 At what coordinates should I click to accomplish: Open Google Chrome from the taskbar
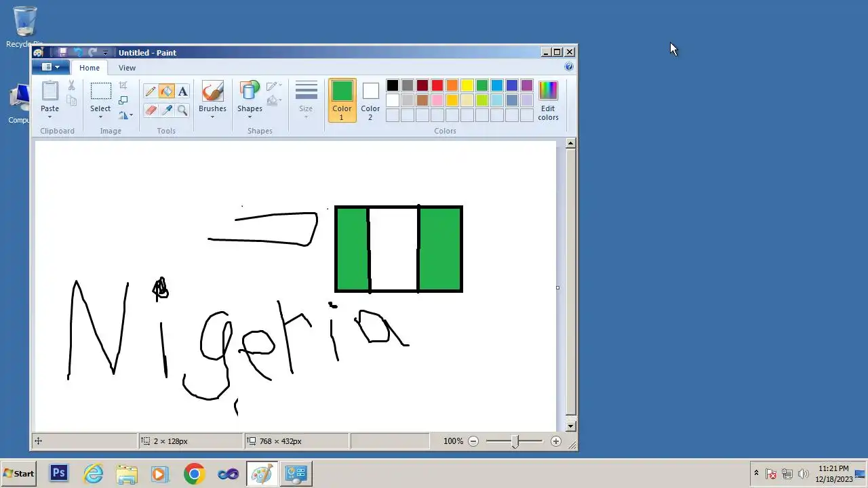pos(194,474)
